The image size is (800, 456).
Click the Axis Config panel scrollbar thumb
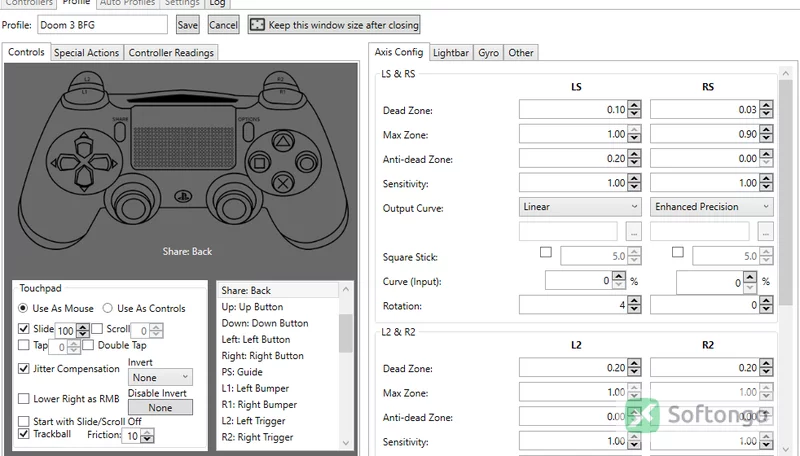(x=786, y=191)
